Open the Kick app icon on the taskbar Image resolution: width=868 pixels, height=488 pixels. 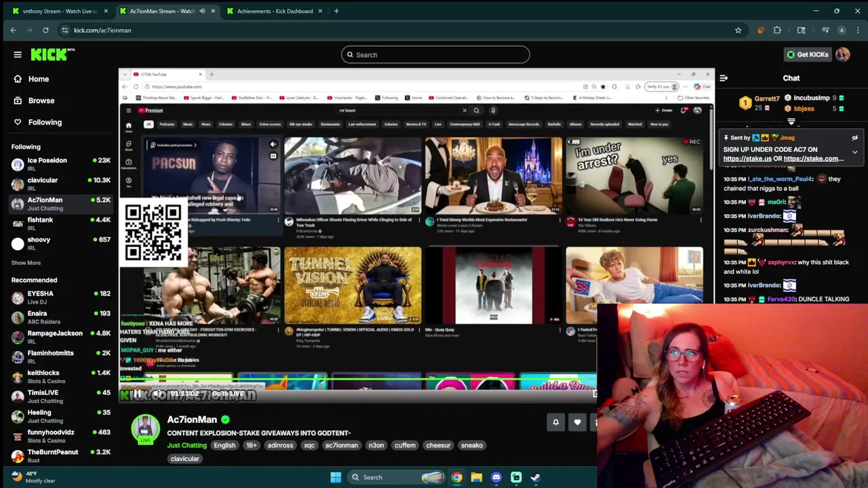[x=516, y=477]
